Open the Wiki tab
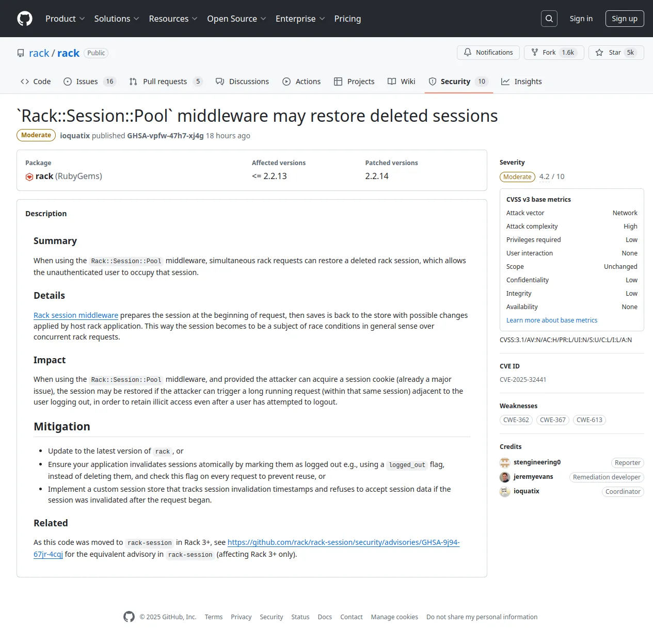This screenshot has width=653, height=644. [402, 82]
